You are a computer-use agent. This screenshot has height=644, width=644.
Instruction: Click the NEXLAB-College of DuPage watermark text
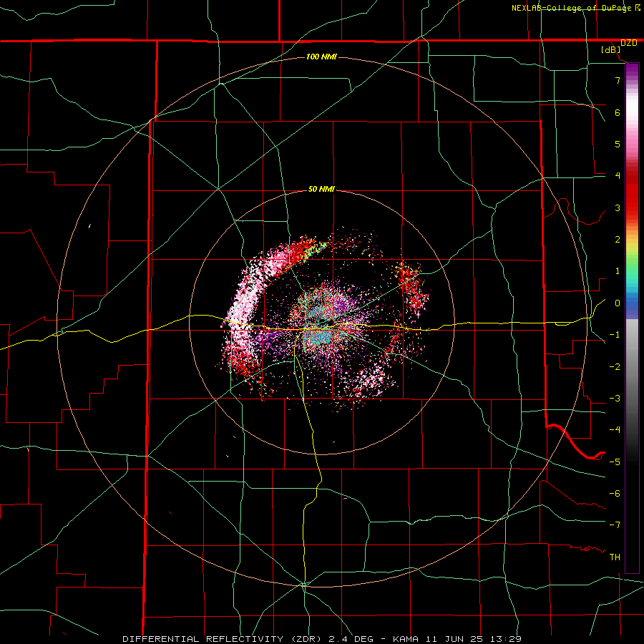coord(572,8)
